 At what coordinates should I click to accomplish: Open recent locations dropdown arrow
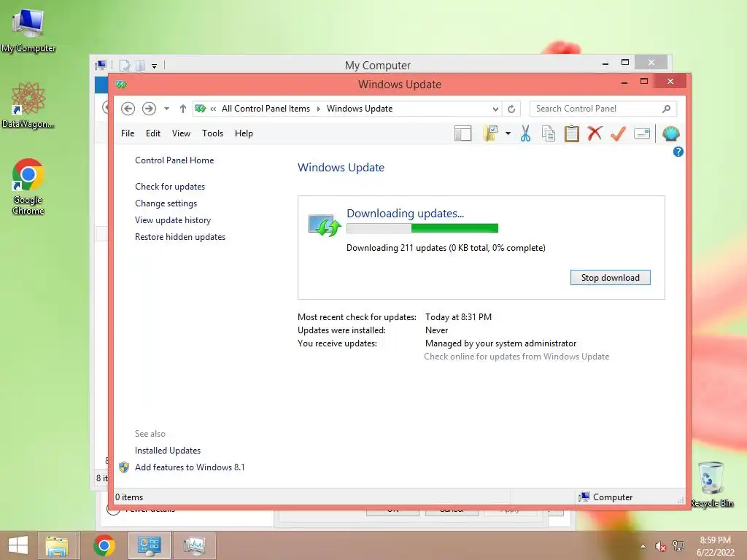click(166, 109)
